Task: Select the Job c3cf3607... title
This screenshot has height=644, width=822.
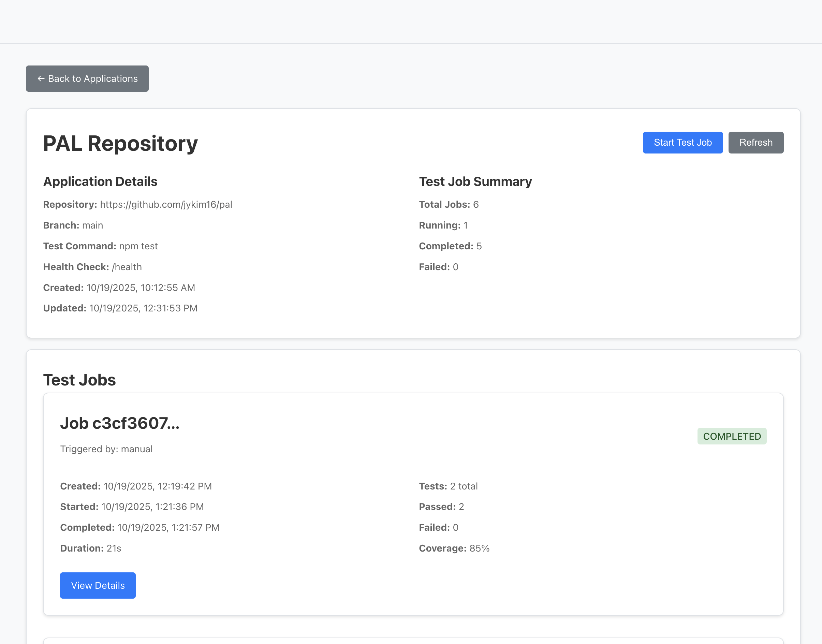Action: pyautogui.click(x=119, y=423)
